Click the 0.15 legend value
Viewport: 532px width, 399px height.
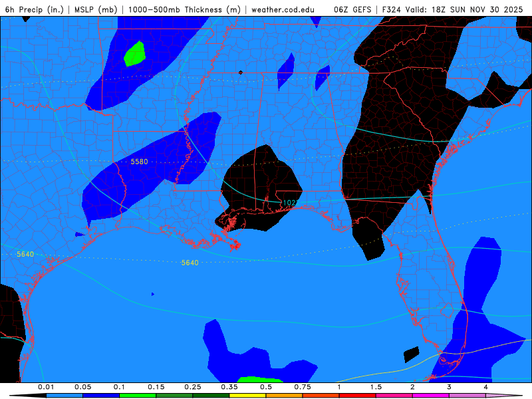(x=156, y=387)
